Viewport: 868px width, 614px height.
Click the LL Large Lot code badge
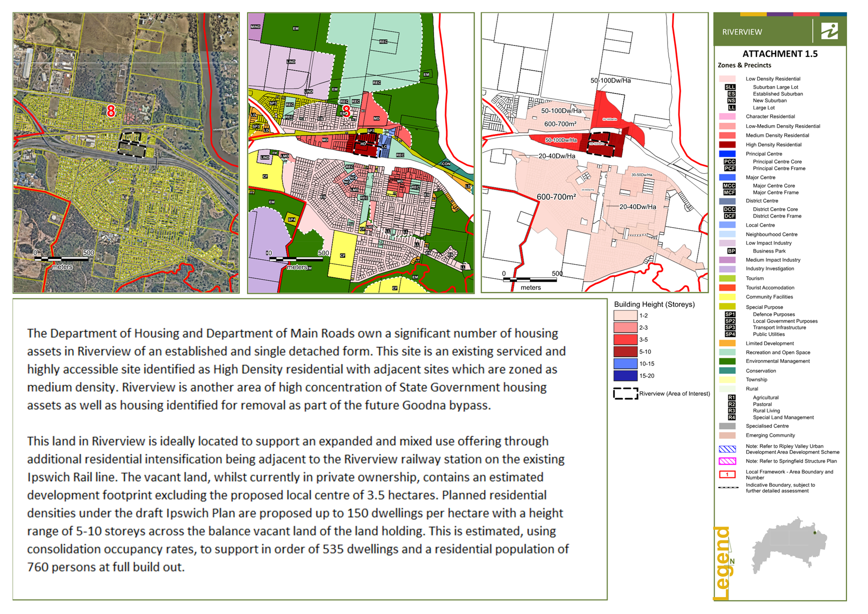tap(731, 108)
